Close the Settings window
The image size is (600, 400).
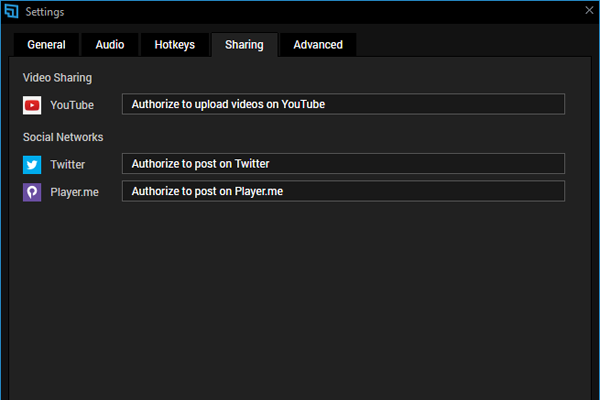(589, 10)
